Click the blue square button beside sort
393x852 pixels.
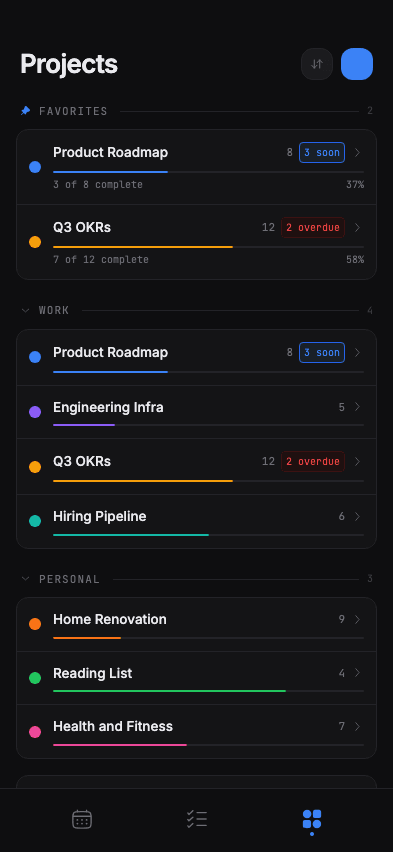pos(357,64)
